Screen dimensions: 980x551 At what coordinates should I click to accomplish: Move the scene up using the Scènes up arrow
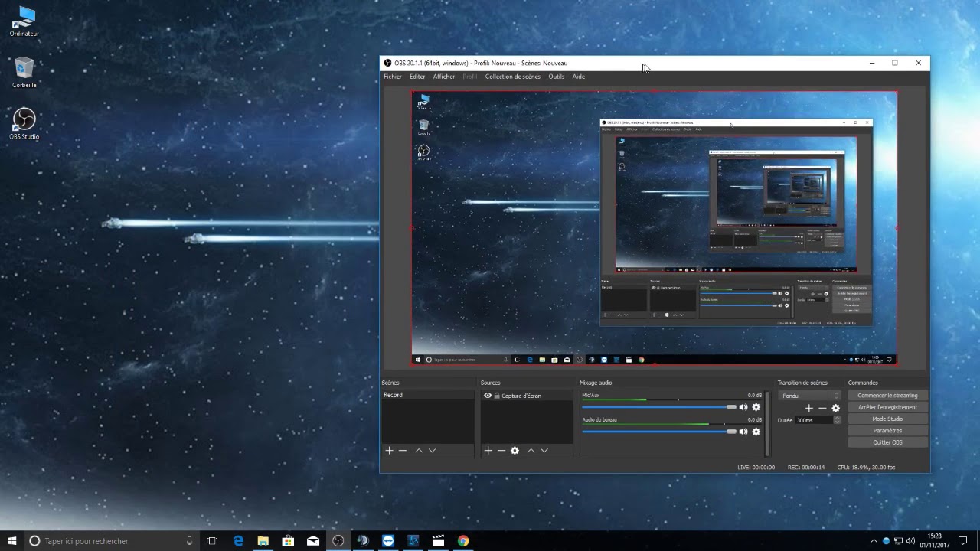pos(419,451)
